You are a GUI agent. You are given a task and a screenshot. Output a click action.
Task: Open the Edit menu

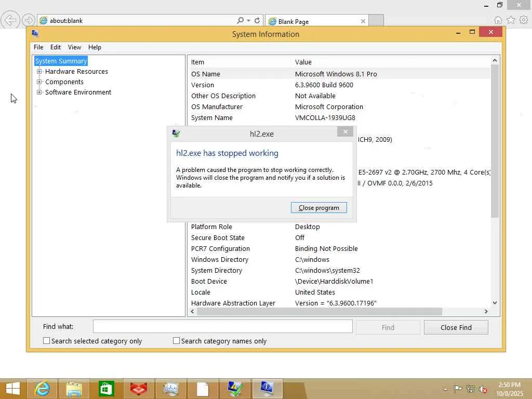[56, 47]
